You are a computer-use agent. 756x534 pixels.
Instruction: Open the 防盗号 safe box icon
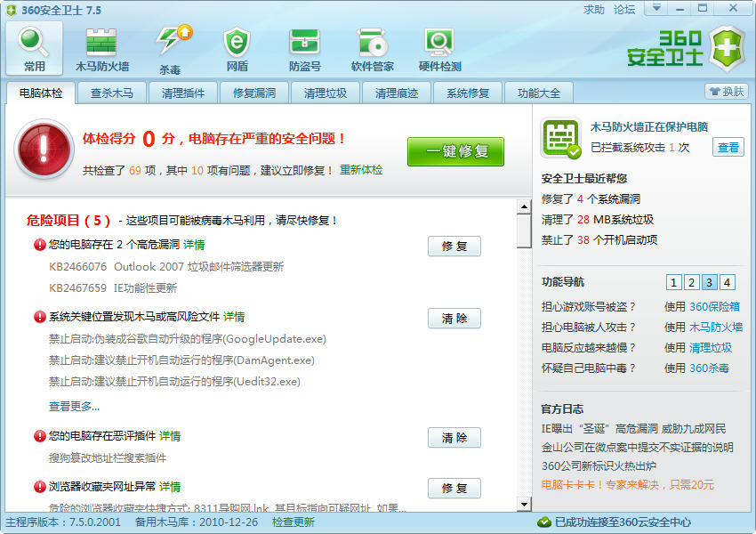pos(305,48)
